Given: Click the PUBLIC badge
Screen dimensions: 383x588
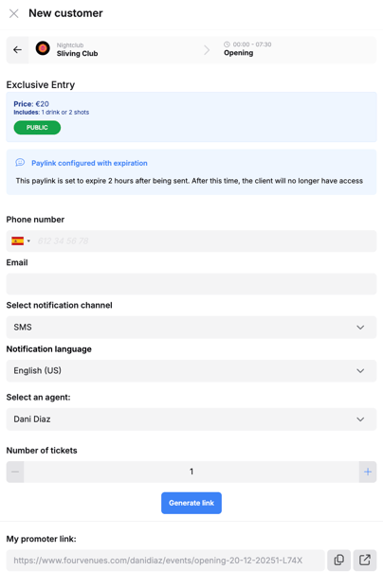Looking at the screenshot, I should (37, 128).
